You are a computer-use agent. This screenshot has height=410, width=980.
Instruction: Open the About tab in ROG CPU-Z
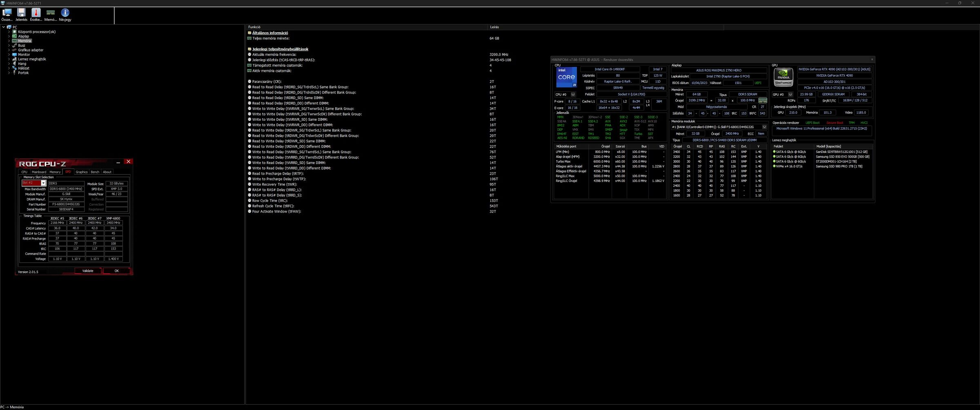(x=107, y=172)
